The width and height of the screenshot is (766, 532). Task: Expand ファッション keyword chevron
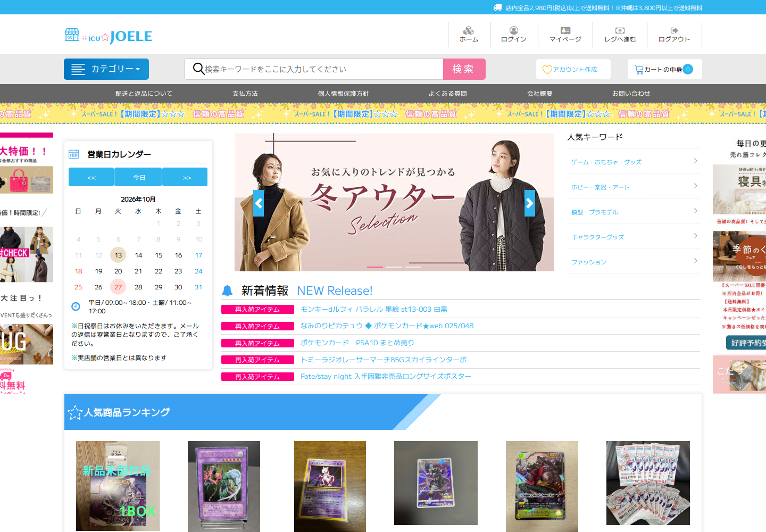click(696, 261)
